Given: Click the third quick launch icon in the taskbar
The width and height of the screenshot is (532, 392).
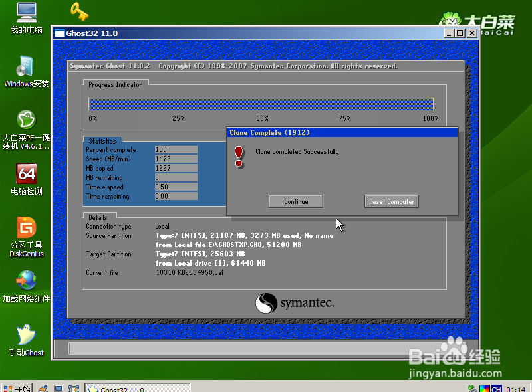Looking at the screenshot, I should click(73, 388).
